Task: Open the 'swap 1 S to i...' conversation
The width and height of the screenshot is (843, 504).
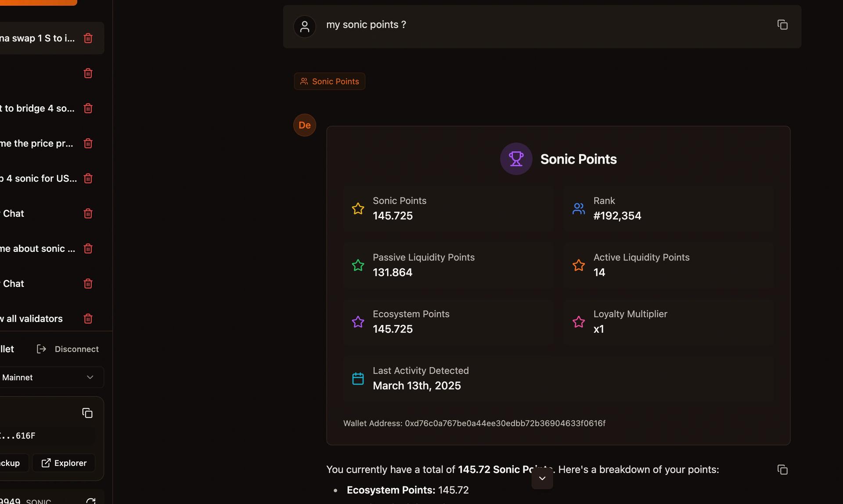Action: coord(37,38)
